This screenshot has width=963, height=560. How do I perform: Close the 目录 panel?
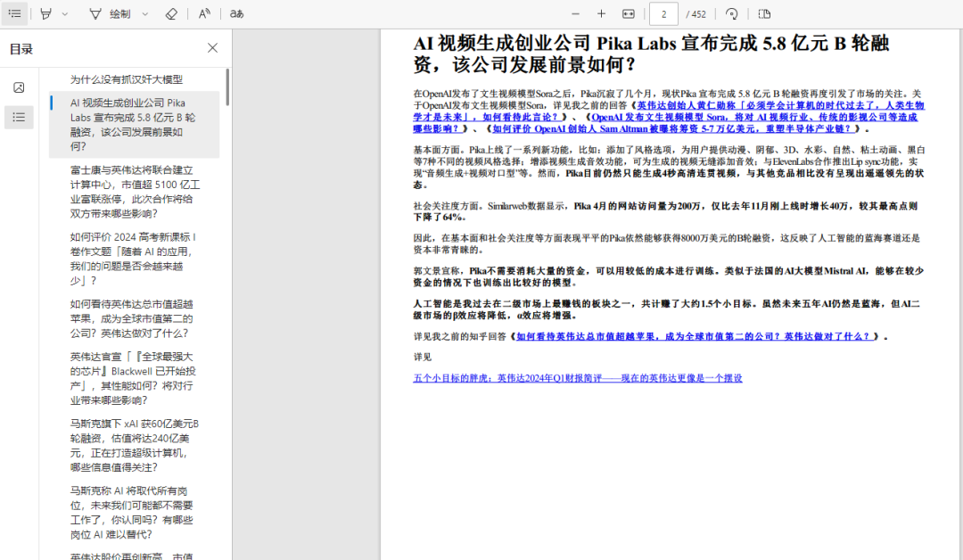point(212,48)
